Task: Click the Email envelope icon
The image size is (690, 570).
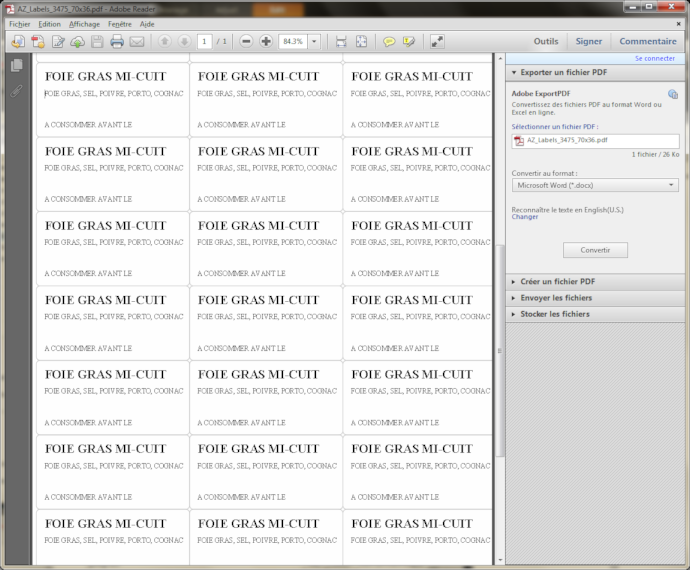Action: [137, 42]
